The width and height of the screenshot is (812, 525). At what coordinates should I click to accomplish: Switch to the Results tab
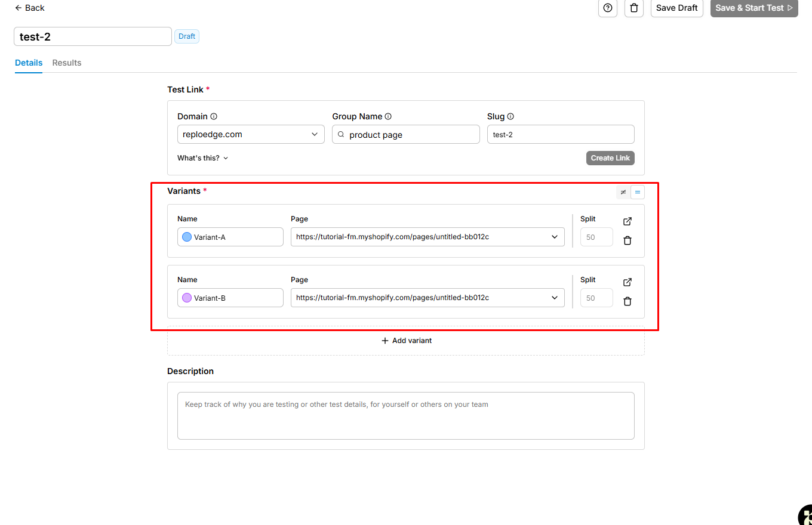[x=67, y=63]
